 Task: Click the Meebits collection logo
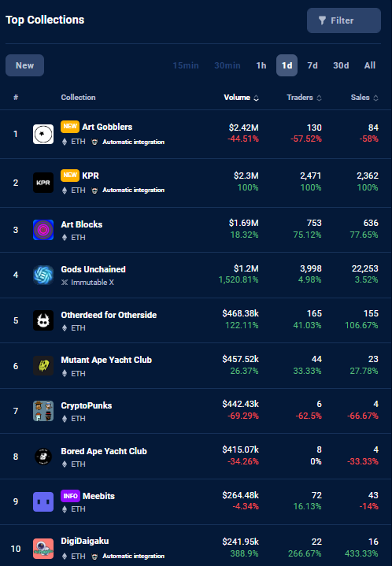[x=43, y=501]
